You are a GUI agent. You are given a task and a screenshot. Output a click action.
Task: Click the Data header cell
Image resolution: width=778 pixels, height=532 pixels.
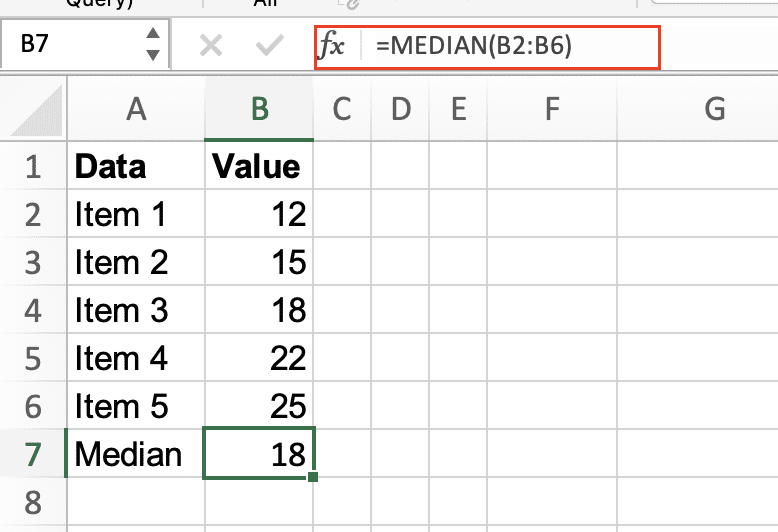click(135, 166)
